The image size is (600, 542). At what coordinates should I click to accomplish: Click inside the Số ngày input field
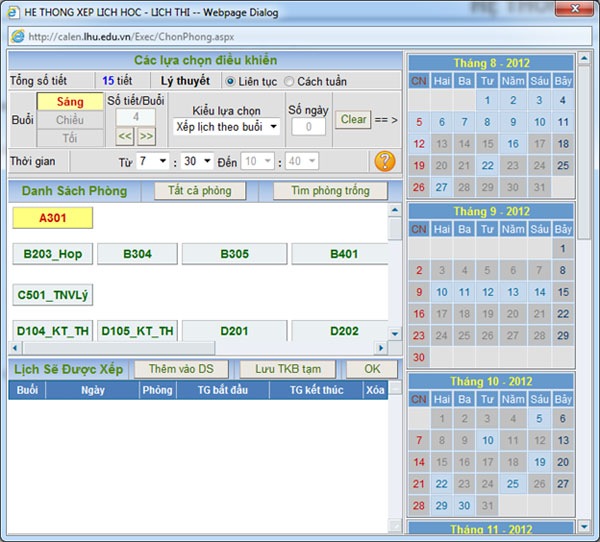pos(308,127)
